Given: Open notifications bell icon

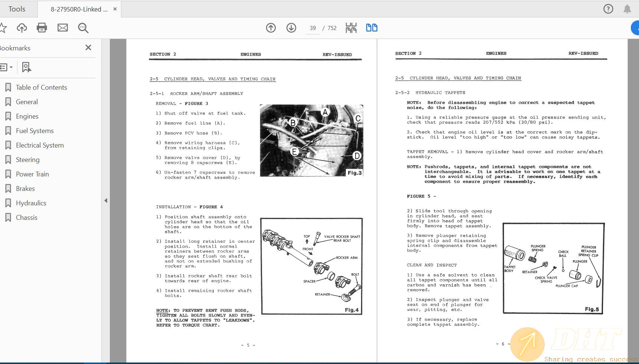Looking at the screenshot, I should click(627, 9).
